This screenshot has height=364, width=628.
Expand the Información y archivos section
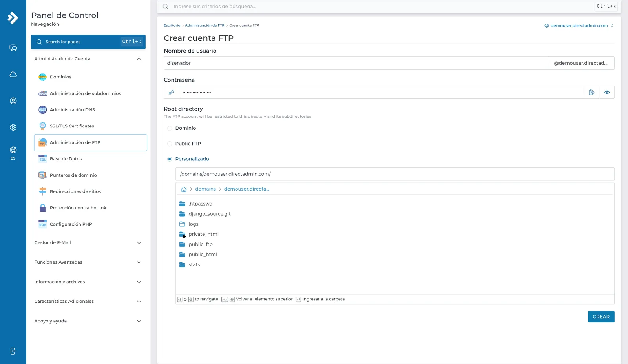point(88,282)
